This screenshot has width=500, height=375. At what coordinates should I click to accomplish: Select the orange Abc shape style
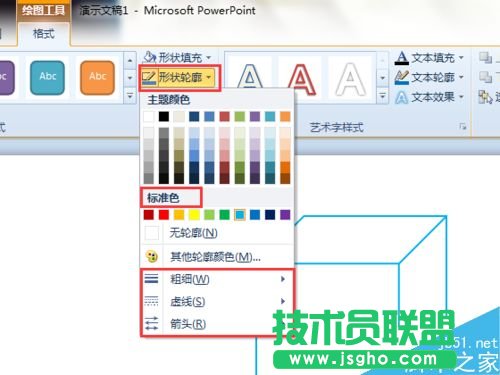(97, 77)
